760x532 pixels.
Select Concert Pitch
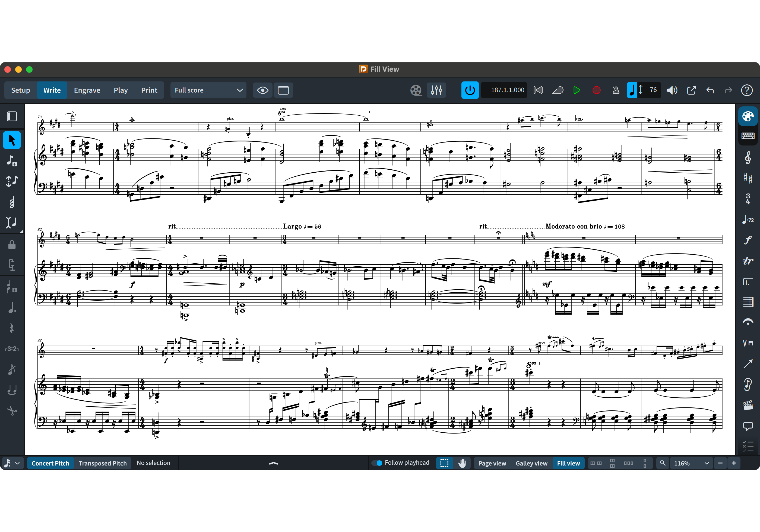click(50, 463)
